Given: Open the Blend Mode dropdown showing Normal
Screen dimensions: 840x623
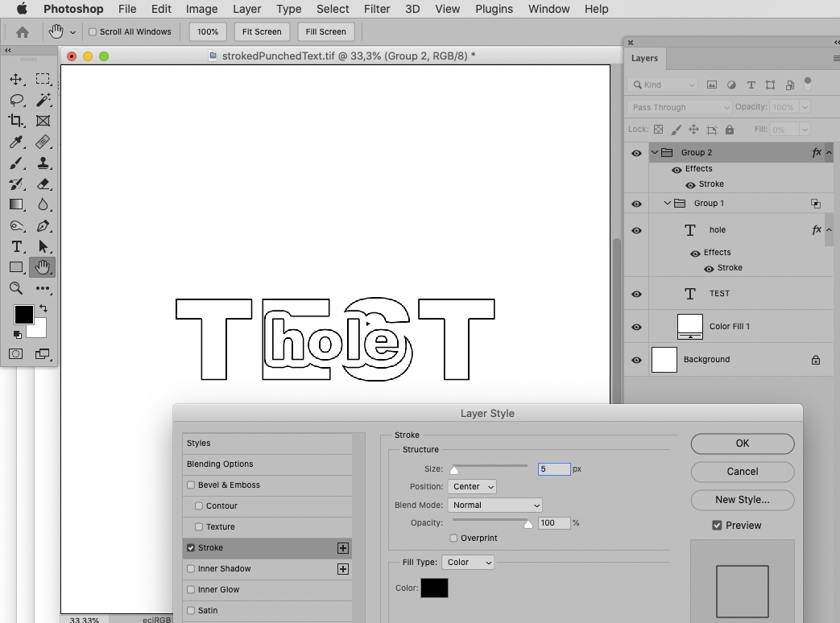Looking at the screenshot, I should (494, 505).
